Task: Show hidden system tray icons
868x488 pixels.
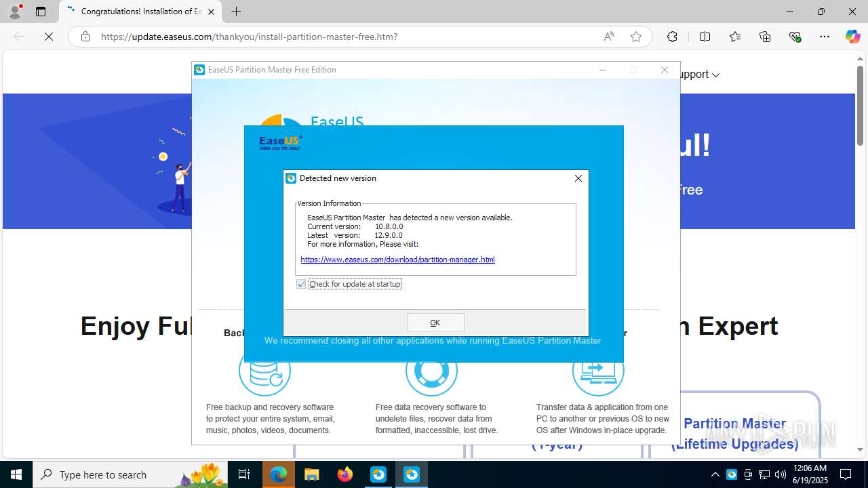Action: [715, 474]
